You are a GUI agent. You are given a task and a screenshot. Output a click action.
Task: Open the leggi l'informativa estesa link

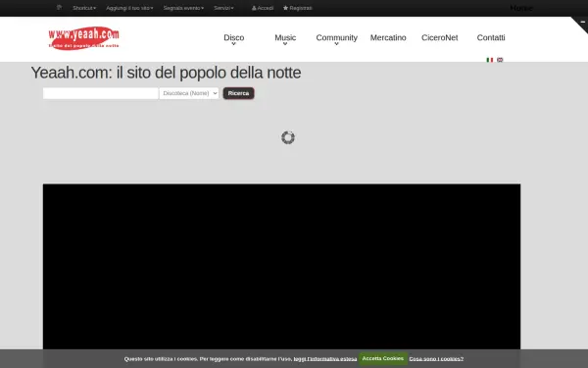(325, 359)
